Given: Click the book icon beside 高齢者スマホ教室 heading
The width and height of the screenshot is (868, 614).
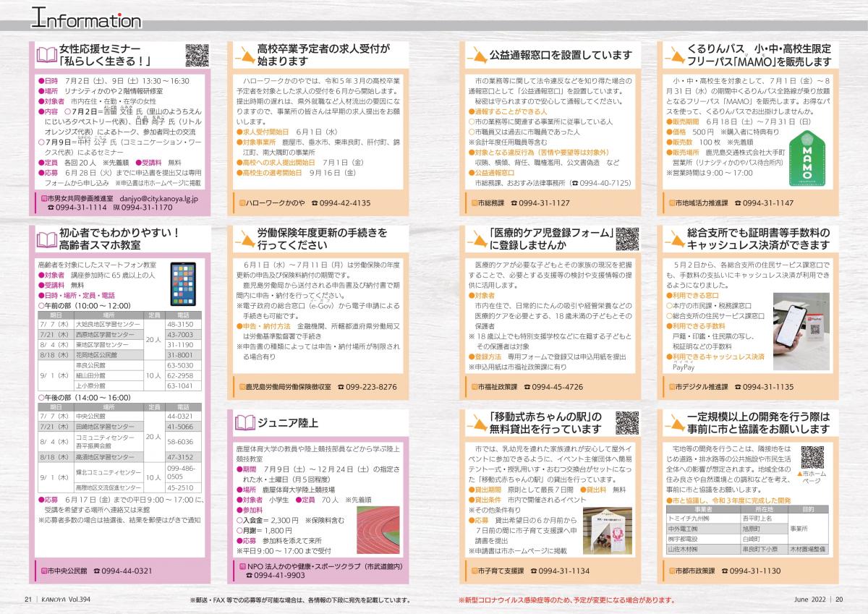Looking at the screenshot, I should point(47,239).
